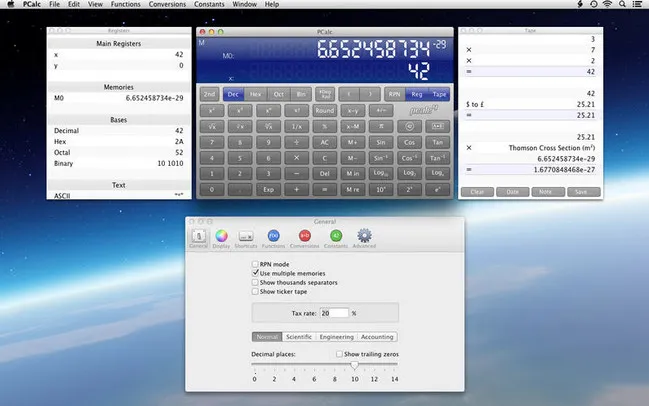
Task: Switch to Engineering number format
Action: [337, 337]
